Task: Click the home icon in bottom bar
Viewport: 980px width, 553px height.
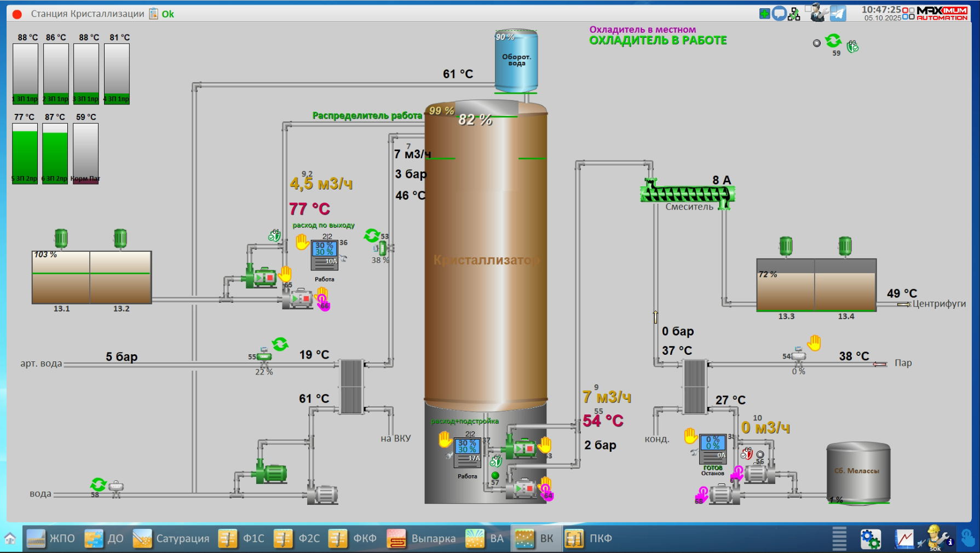Action: point(10,538)
